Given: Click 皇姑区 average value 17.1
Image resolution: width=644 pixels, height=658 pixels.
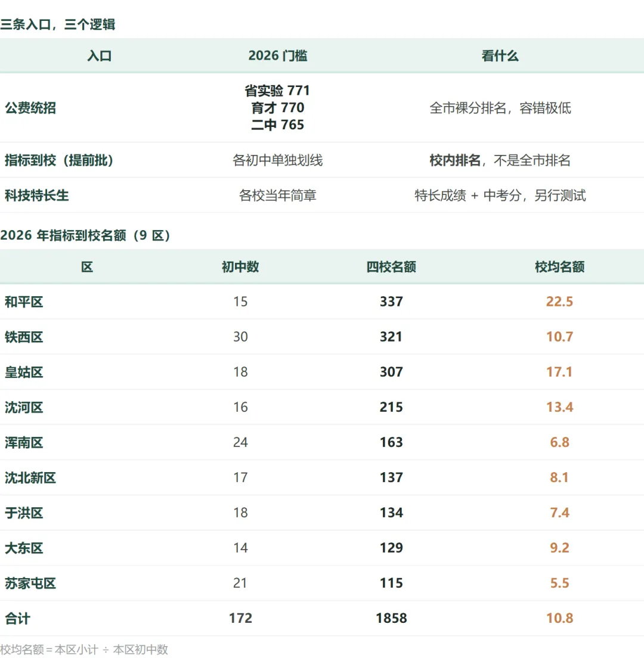Looking at the screenshot, I should pos(559,373).
